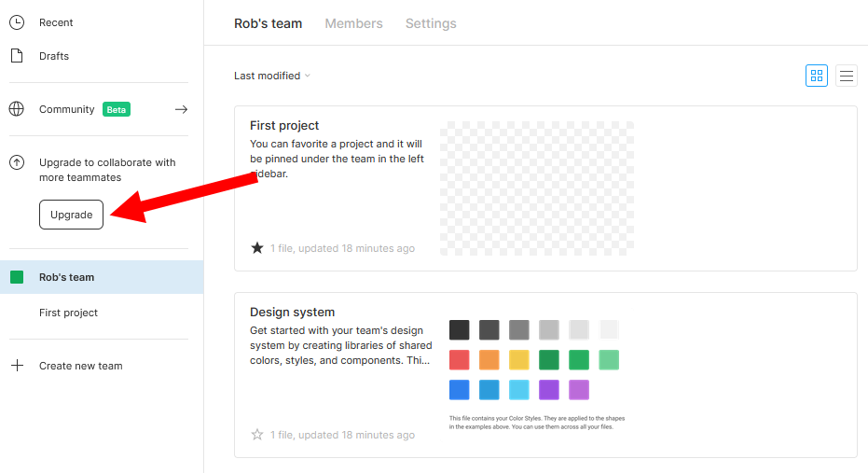The image size is (868, 473).
Task: Click the plus icon for new team
Action: point(17,366)
